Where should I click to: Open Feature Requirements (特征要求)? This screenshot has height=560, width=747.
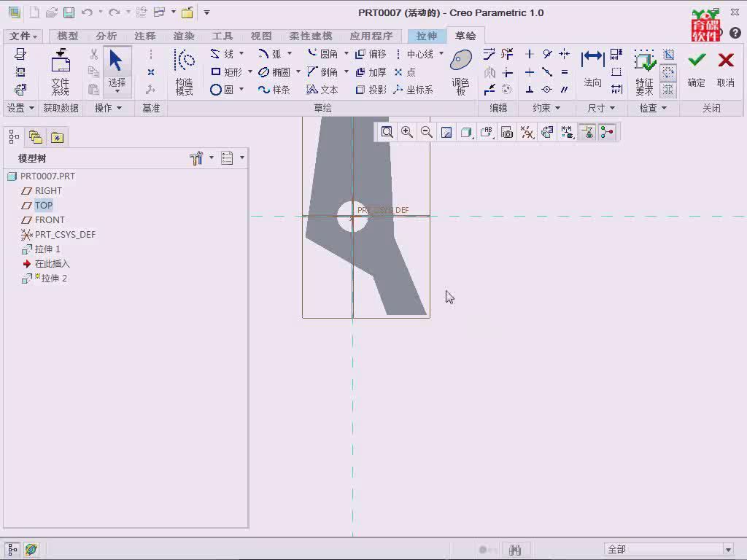coord(645,71)
